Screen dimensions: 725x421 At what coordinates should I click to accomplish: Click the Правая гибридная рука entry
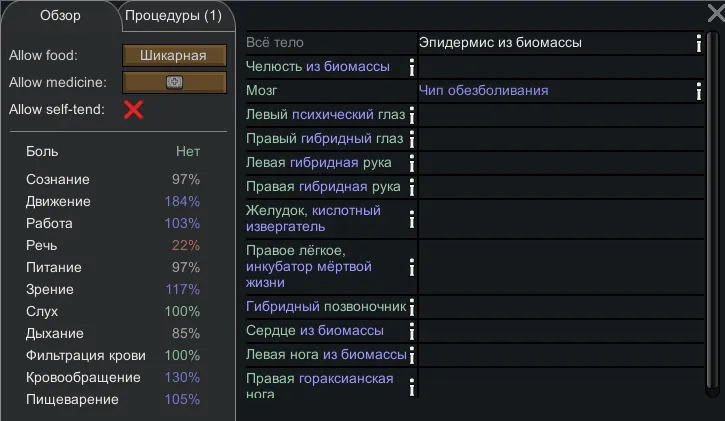pos(323,187)
